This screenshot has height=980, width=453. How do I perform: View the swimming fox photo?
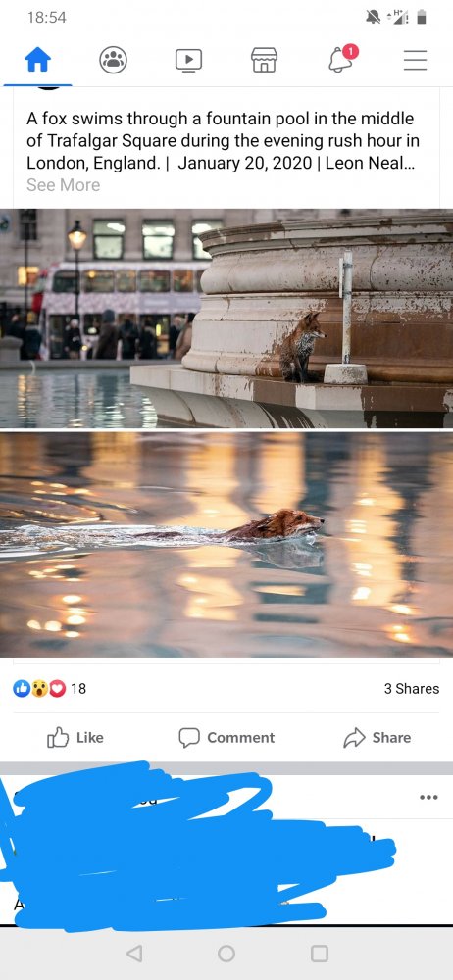coord(226,544)
